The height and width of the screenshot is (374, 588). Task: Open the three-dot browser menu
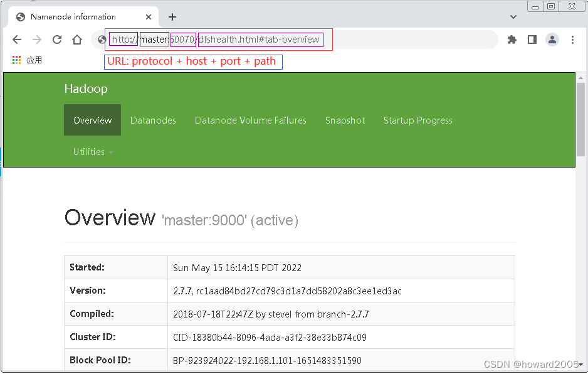tap(572, 40)
